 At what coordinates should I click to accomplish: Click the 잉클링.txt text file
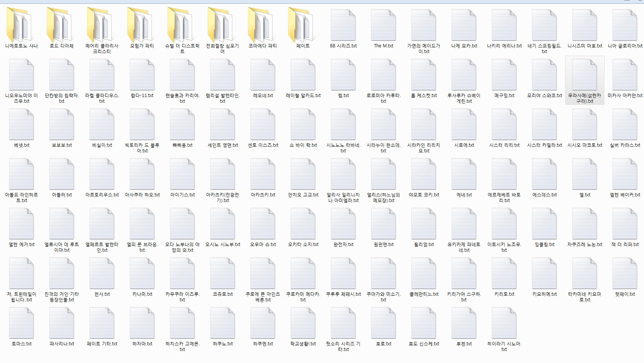click(x=544, y=225)
